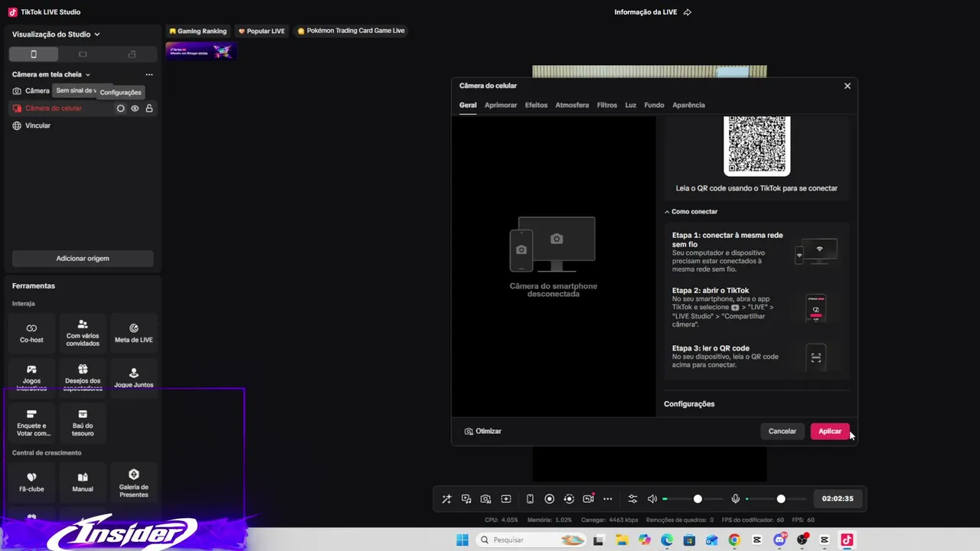
Task: Click the taskbar Pesquisar search box
Action: pos(531,540)
